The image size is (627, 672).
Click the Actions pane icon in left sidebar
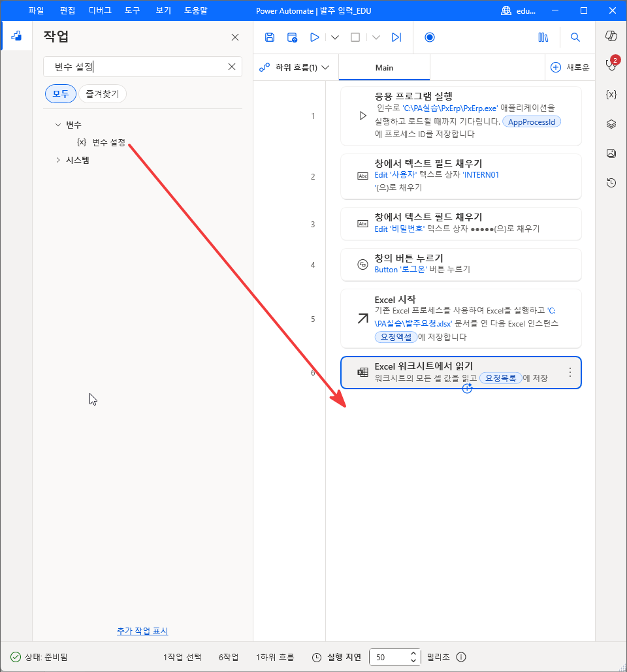click(x=16, y=36)
